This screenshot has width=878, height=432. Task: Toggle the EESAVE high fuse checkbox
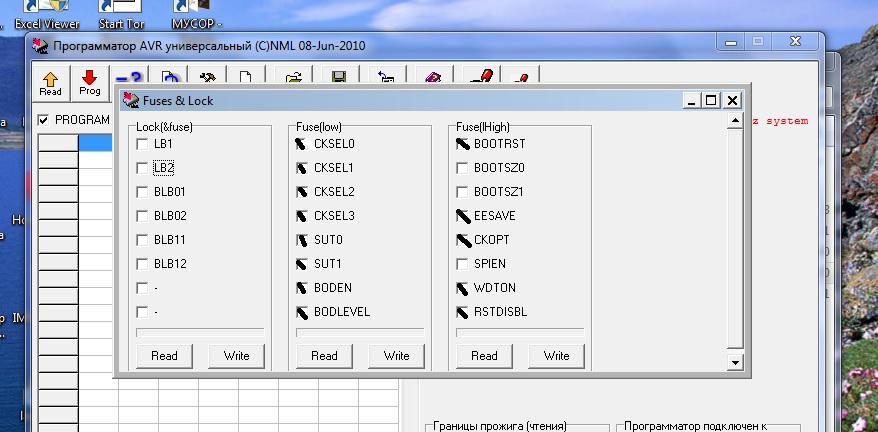click(462, 216)
